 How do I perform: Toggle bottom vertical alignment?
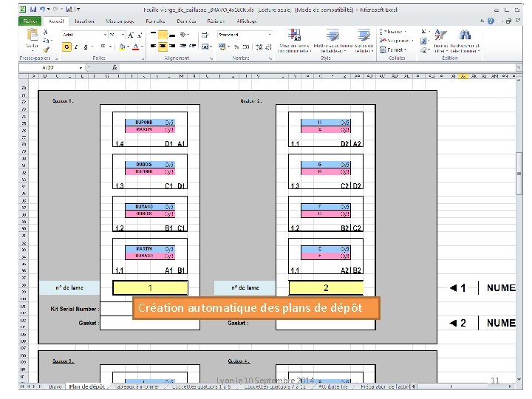tap(172, 35)
